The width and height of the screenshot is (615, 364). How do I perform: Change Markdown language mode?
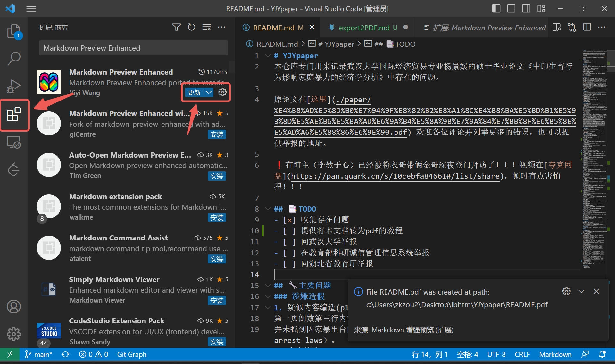click(555, 354)
